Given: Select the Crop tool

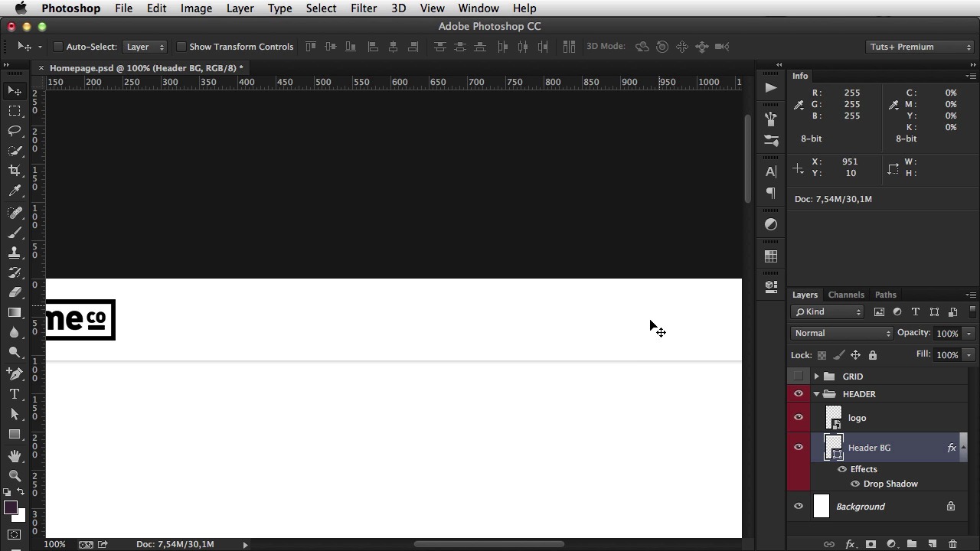Looking at the screenshot, I should pyautogui.click(x=15, y=171).
